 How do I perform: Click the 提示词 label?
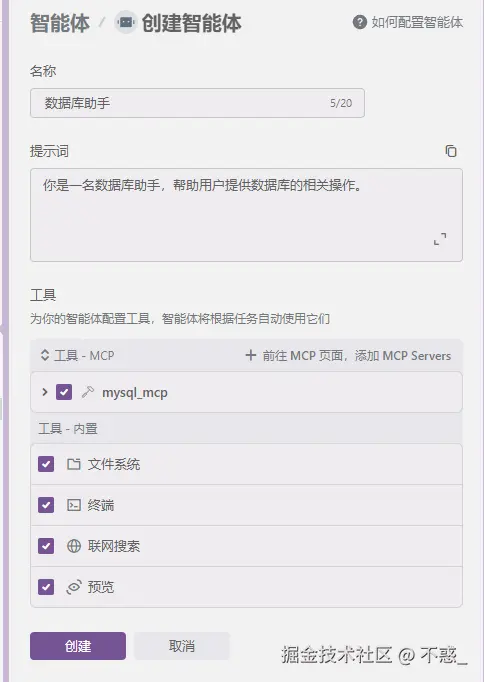[x=49, y=151]
